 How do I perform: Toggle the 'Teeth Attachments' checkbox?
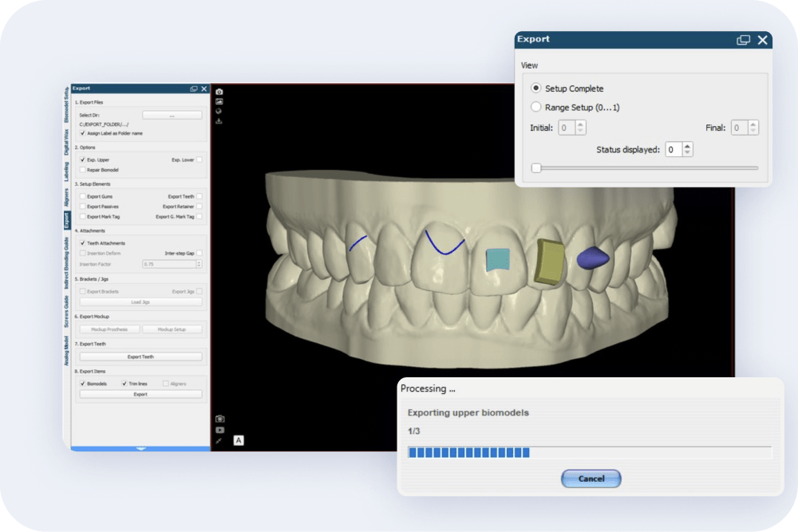pyautogui.click(x=82, y=243)
